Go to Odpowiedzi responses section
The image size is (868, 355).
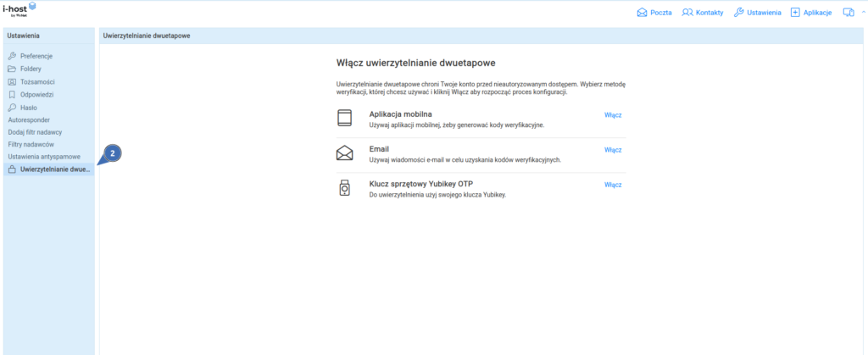37,95
